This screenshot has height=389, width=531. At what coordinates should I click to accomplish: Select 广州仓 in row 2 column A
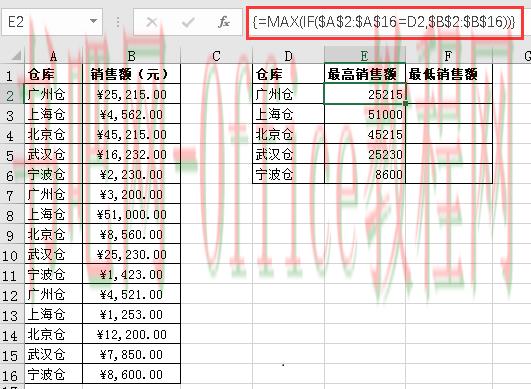(54, 94)
